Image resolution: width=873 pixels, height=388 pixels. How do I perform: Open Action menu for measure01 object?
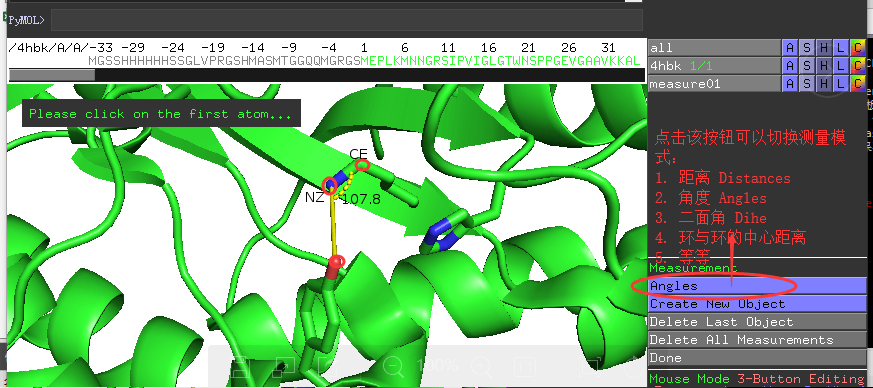click(789, 84)
